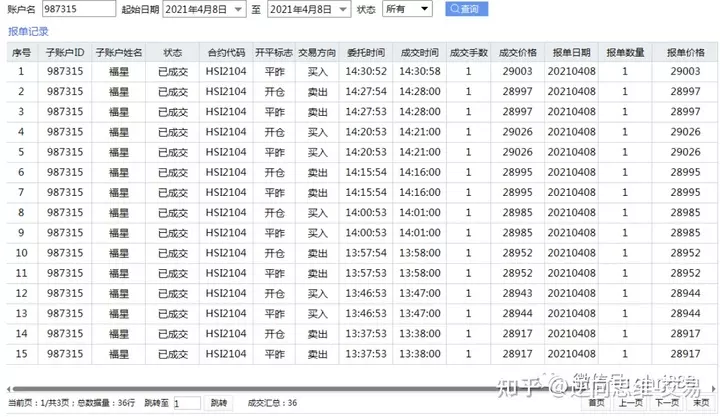Select row 4 开仓 cell
The image size is (720, 417).
pos(274,132)
